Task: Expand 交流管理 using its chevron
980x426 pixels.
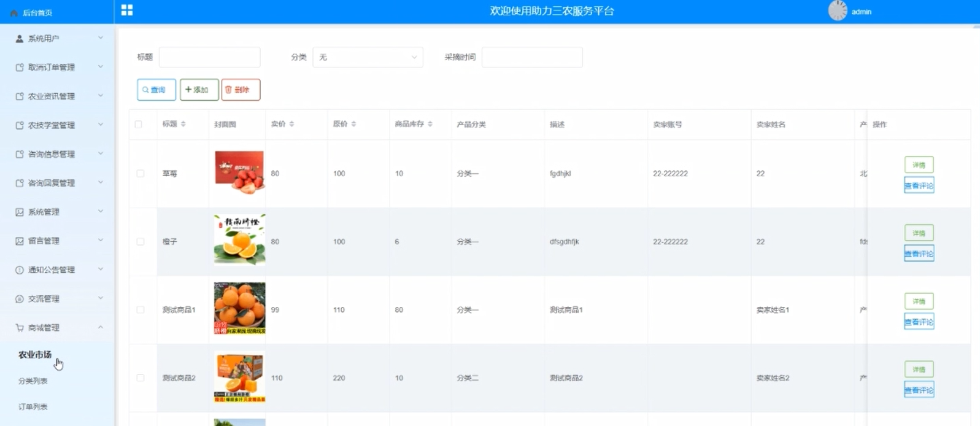Action: (101, 298)
